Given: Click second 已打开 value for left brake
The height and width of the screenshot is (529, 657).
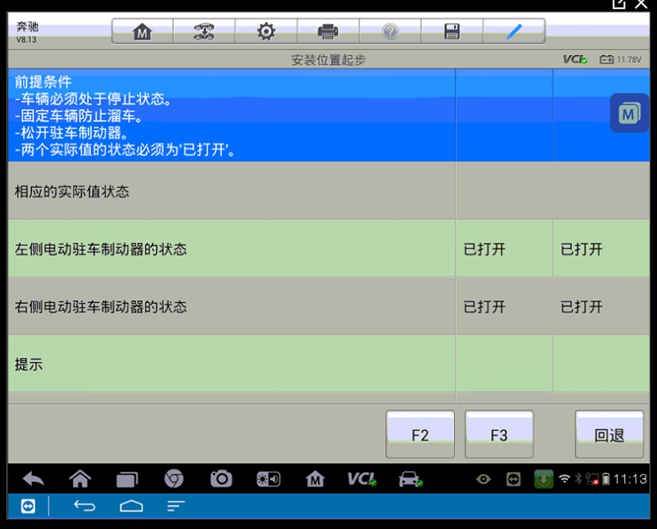Looking at the screenshot, I should coord(582,249).
